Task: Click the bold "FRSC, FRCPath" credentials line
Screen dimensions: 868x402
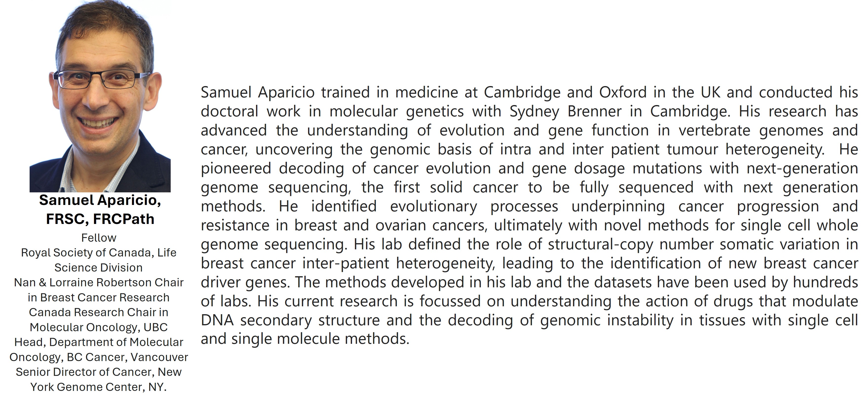Action: 100,219
